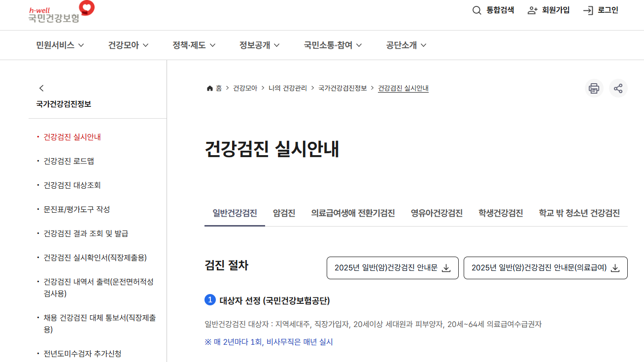Switch to the 암검진 tab
Image resolution: width=644 pixels, height=362 pixels.
[x=283, y=213]
